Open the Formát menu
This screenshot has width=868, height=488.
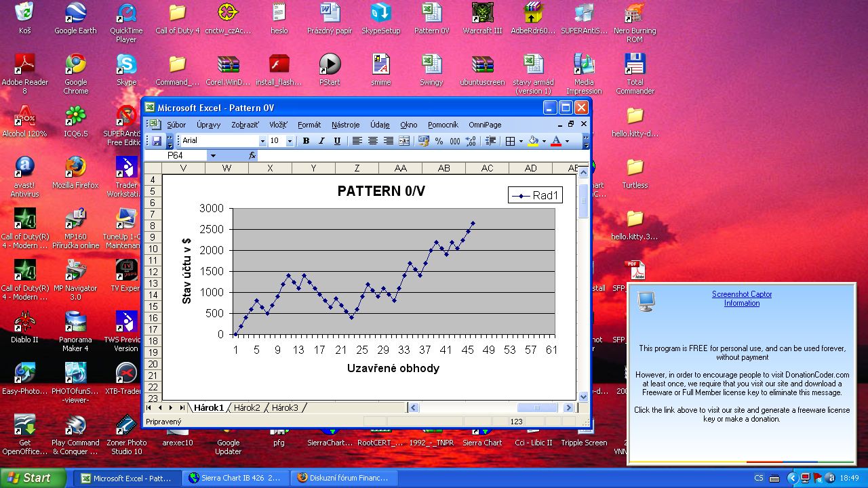[x=309, y=125]
